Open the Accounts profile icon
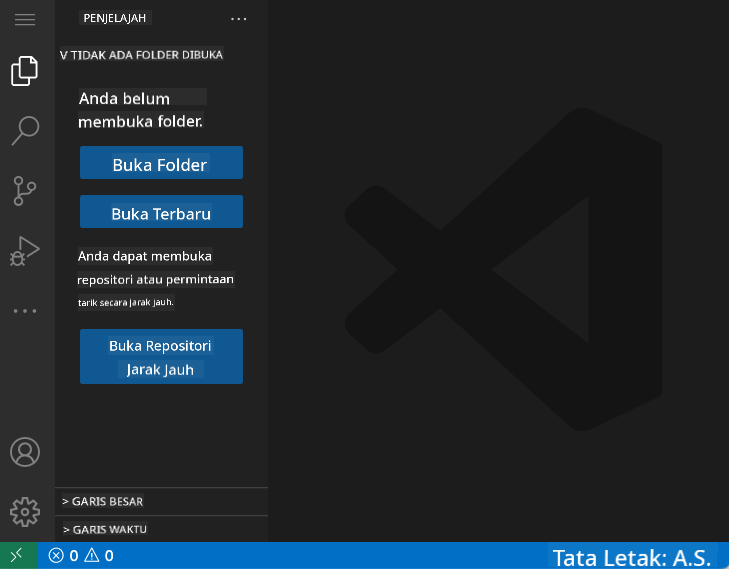 tap(25, 452)
